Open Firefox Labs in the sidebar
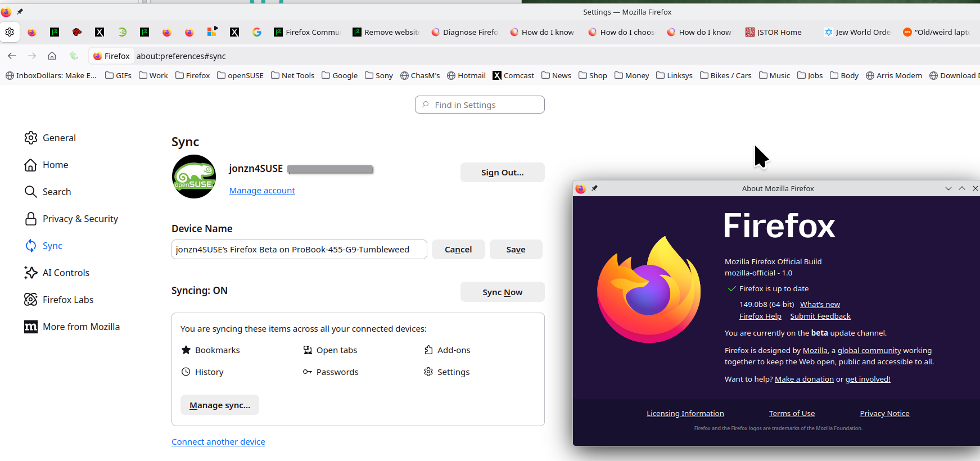The height and width of the screenshot is (461, 980). [59, 300]
